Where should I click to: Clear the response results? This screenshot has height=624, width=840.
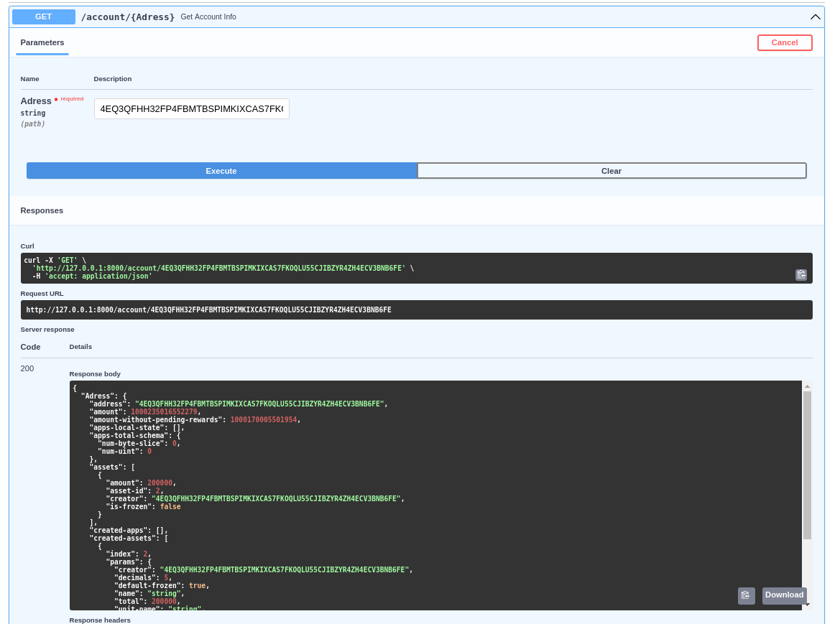[611, 171]
